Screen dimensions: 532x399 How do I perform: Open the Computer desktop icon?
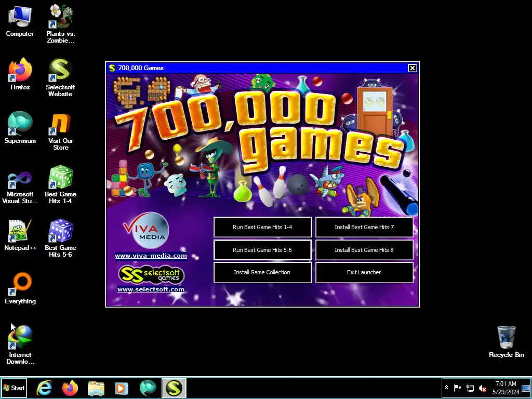[20, 21]
